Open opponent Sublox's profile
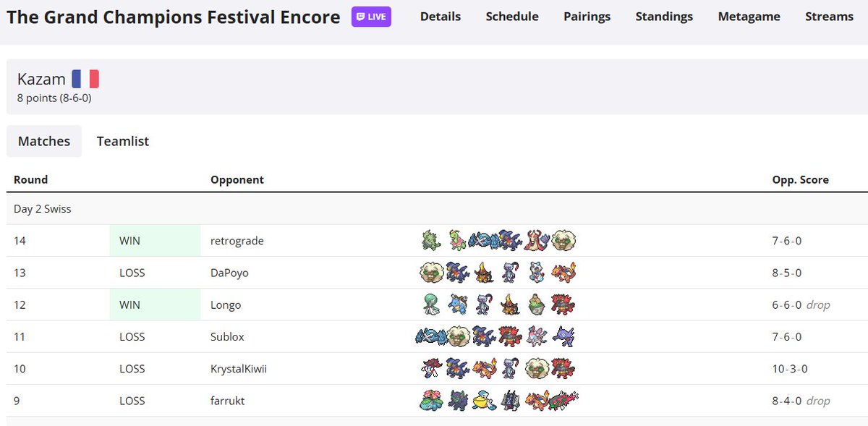 [x=228, y=336]
